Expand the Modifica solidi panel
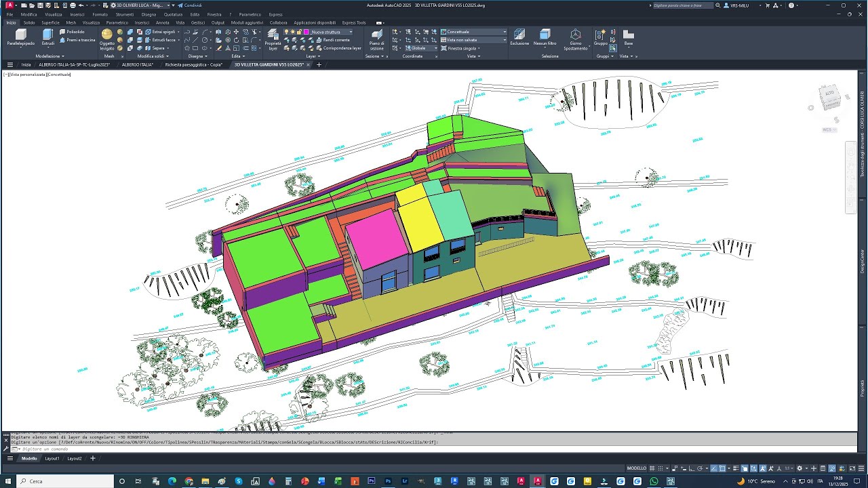Image resolution: width=868 pixels, height=488 pixels. click(153, 56)
